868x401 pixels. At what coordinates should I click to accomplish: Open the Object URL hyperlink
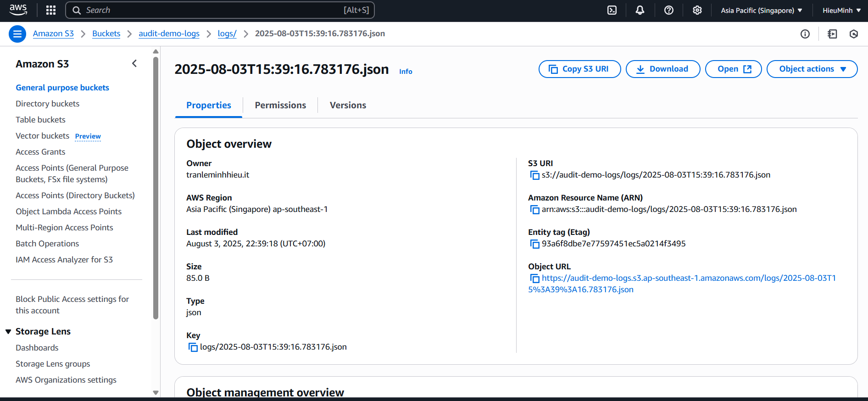(682, 284)
